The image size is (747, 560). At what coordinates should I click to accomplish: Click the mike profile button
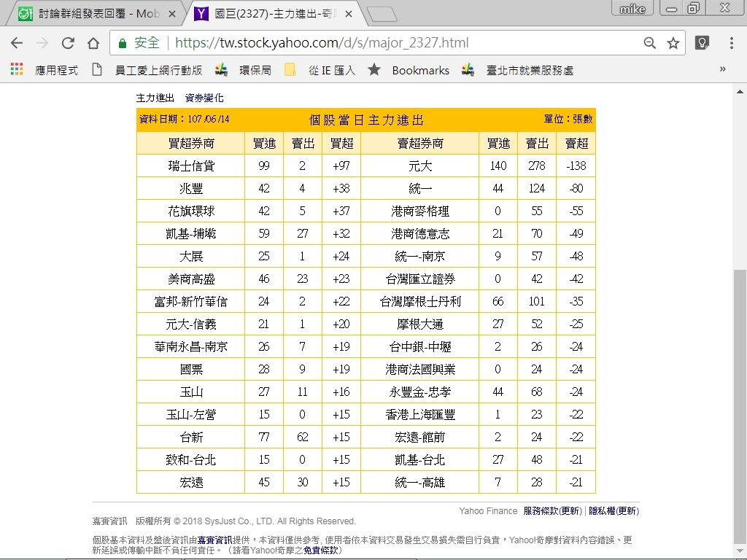click(x=632, y=8)
